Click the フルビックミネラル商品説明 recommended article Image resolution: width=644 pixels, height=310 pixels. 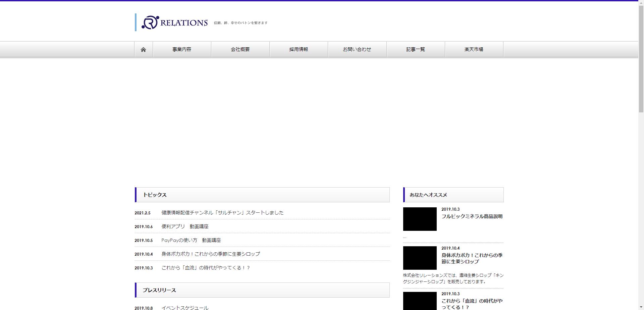point(472,216)
